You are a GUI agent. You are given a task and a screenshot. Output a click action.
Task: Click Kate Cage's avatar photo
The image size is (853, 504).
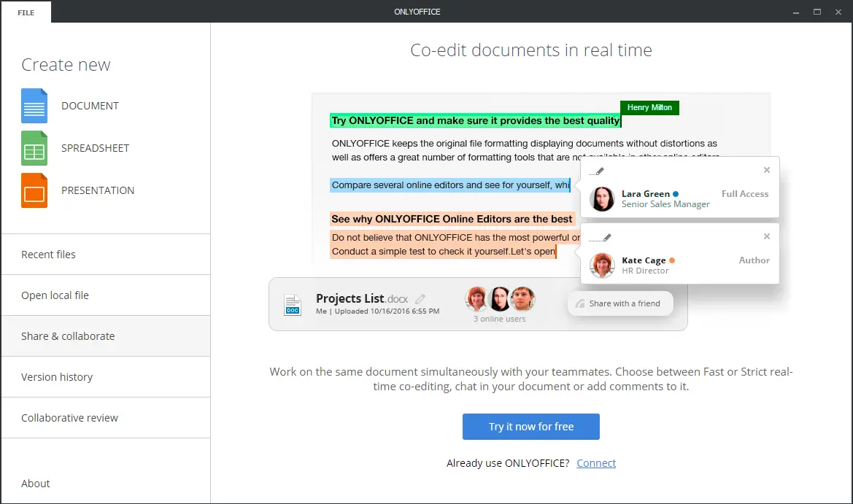[602, 265]
